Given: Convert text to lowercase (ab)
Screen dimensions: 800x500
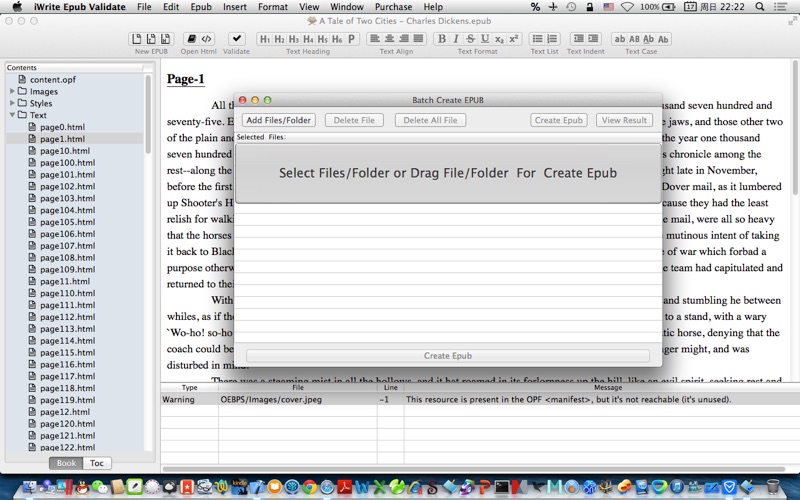Looking at the screenshot, I should [x=619, y=39].
